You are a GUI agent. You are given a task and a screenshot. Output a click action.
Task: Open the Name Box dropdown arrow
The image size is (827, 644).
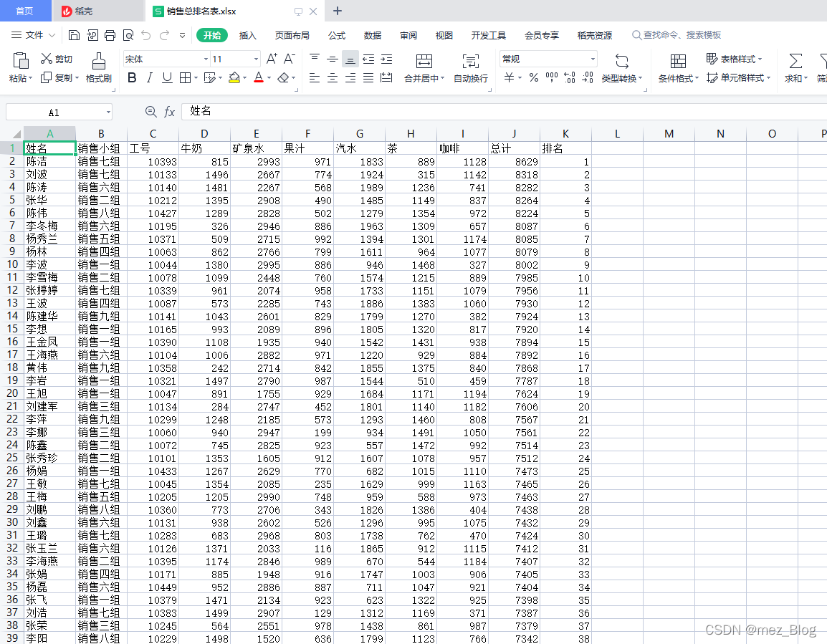coord(108,112)
